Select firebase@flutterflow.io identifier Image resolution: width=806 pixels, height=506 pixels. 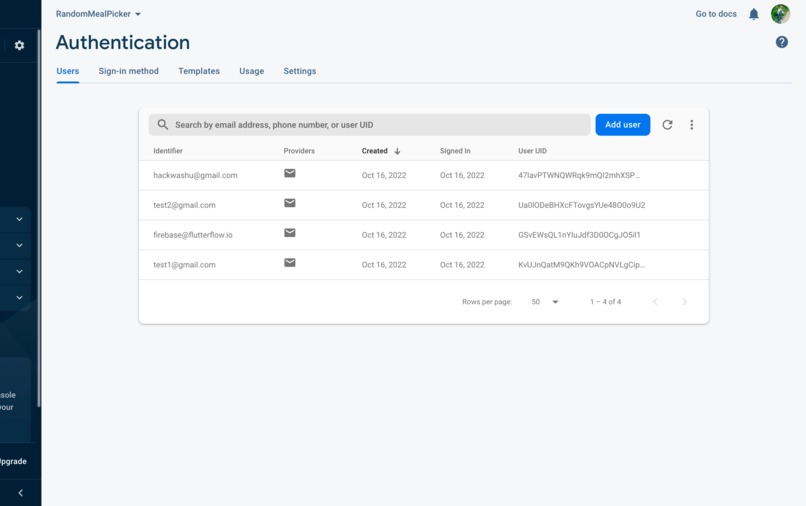click(193, 235)
